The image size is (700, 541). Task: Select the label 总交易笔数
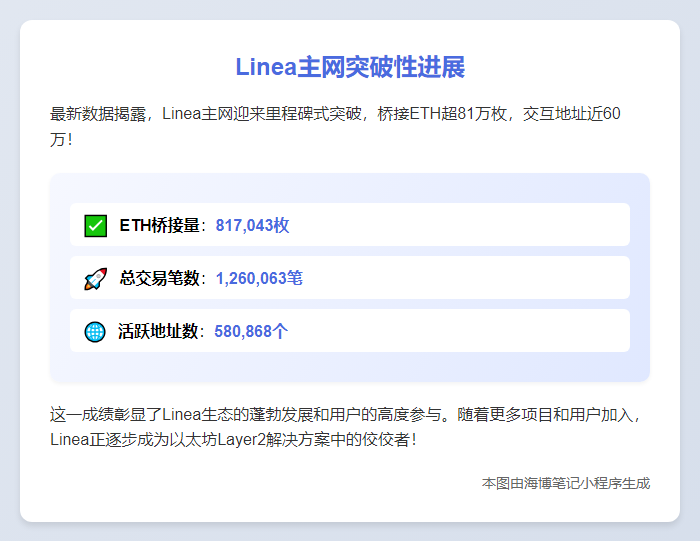[x=162, y=278]
